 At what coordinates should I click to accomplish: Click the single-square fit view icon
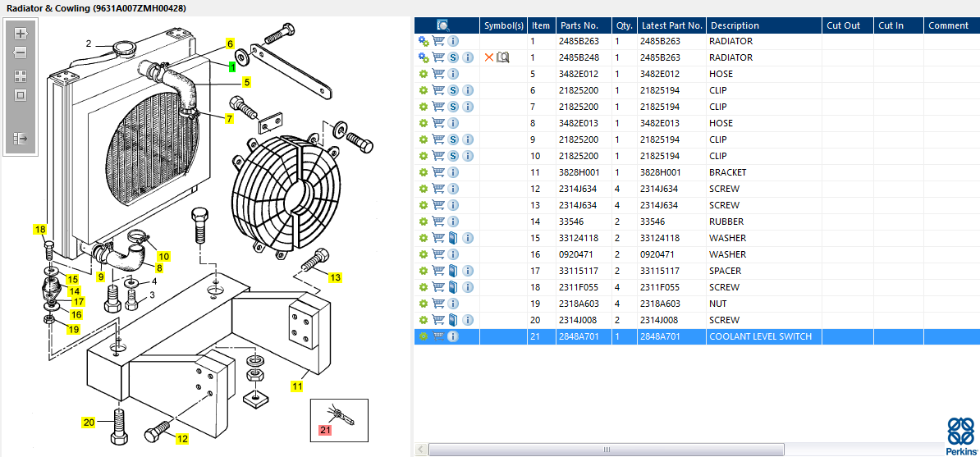(x=21, y=94)
